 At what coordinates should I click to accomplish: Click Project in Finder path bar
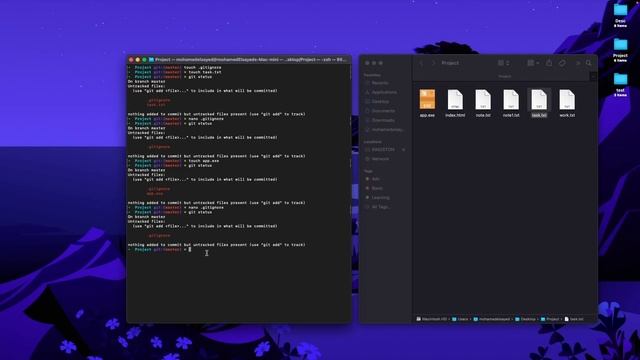550,319
